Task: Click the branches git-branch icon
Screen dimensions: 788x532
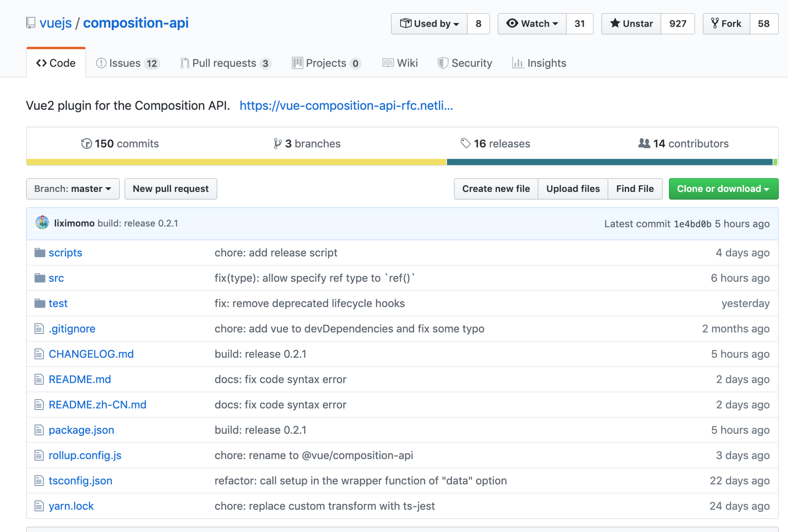Action: tap(278, 144)
